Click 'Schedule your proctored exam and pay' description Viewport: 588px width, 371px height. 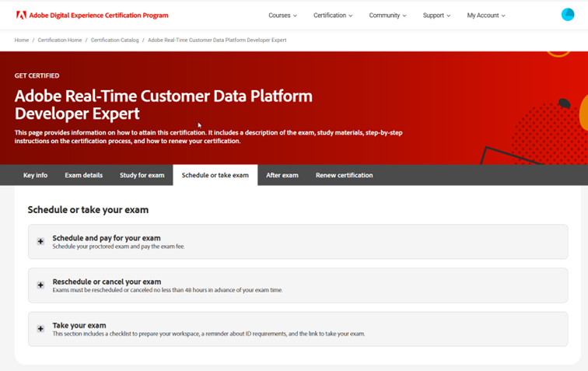tap(118, 247)
